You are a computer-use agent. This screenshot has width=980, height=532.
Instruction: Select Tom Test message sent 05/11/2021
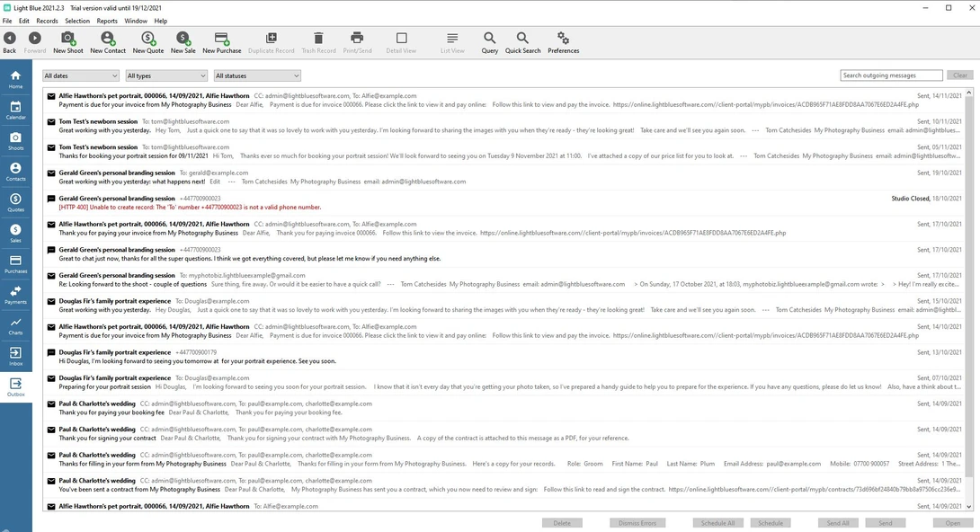(x=503, y=152)
